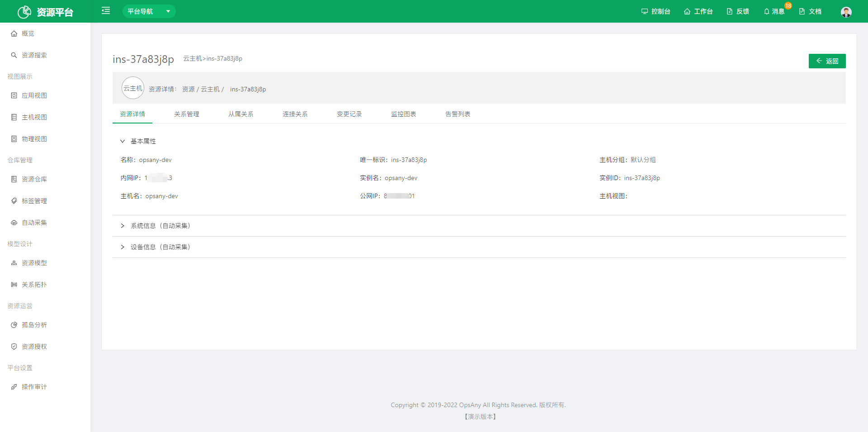
Task: Click the 实例ID value ins-37a83j8p
Action: [x=642, y=178]
